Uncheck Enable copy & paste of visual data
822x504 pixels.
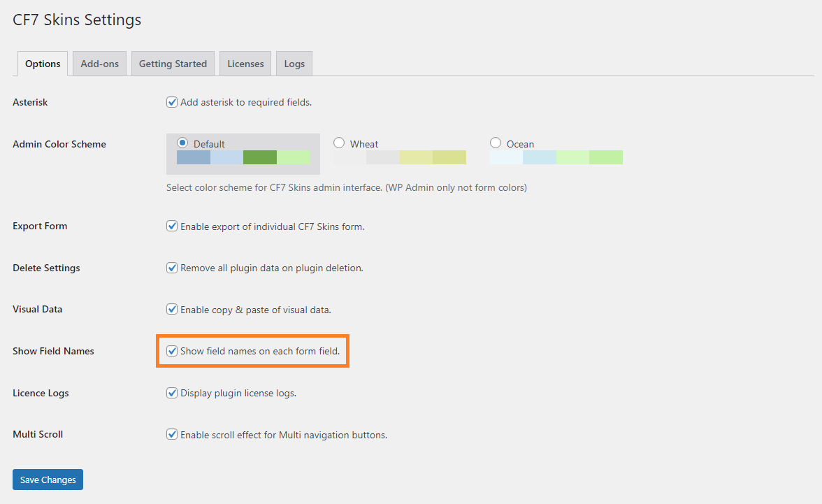pyautogui.click(x=172, y=310)
